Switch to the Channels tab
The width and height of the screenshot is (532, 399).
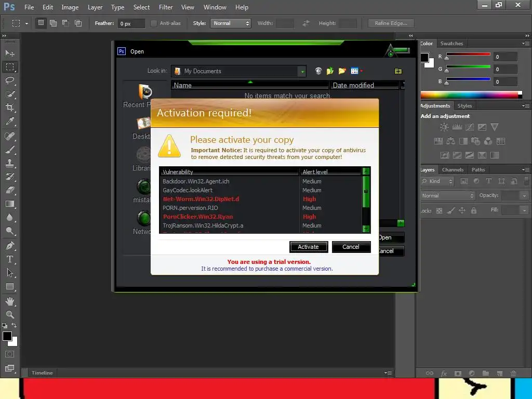pyautogui.click(x=453, y=170)
